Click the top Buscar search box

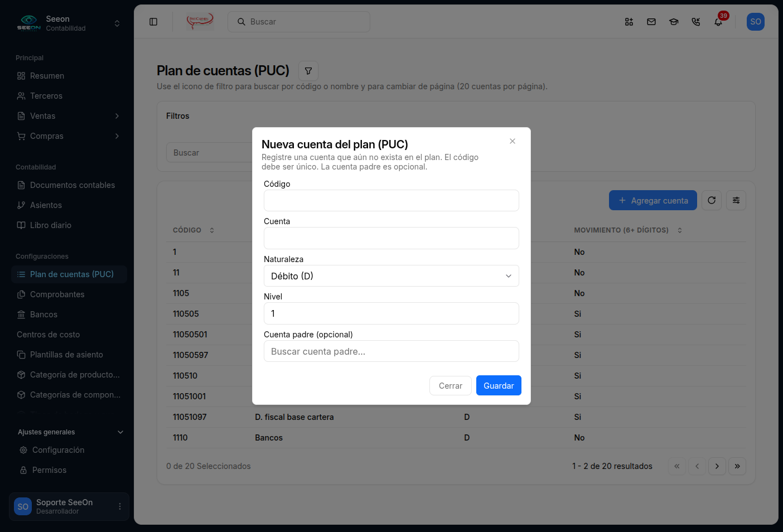coord(299,22)
